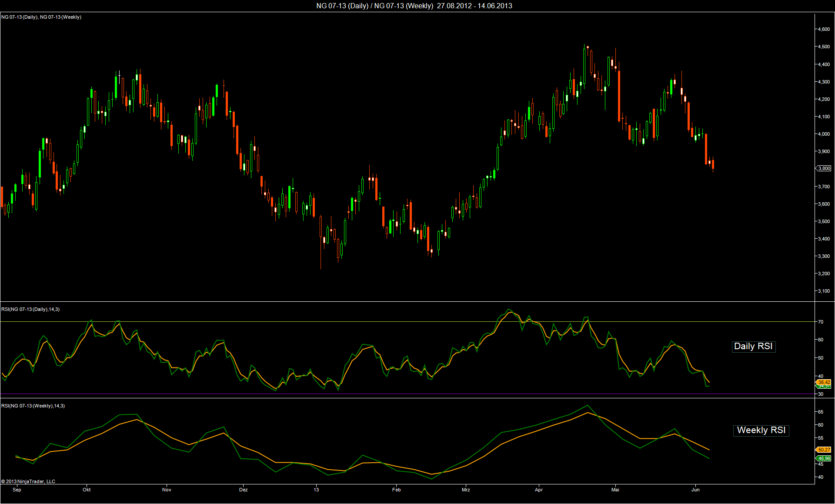Click the 4,600 price axis label
835x504 pixels.
[824, 29]
